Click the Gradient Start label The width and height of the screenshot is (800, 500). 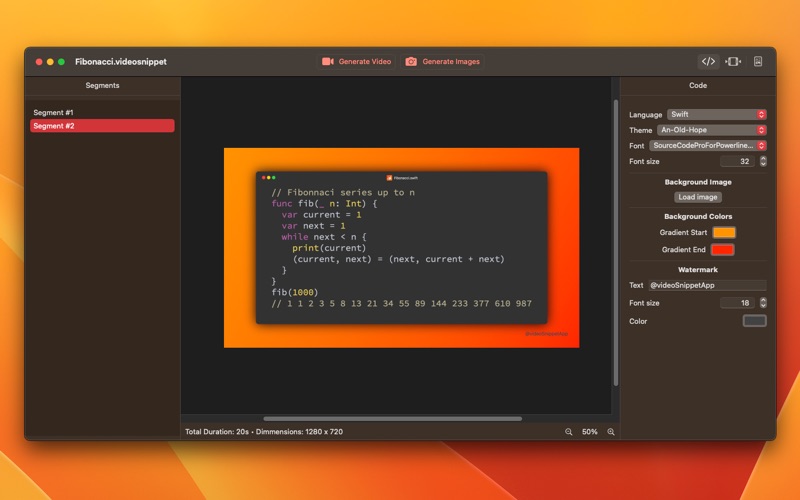[683, 233]
